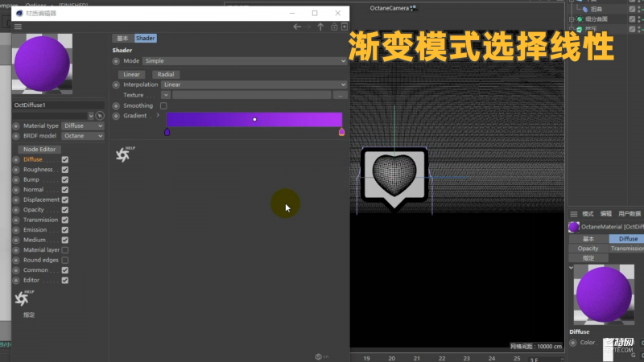The width and height of the screenshot is (644, 362).
Task: Click the purple gradient bar
Action: 254,119
